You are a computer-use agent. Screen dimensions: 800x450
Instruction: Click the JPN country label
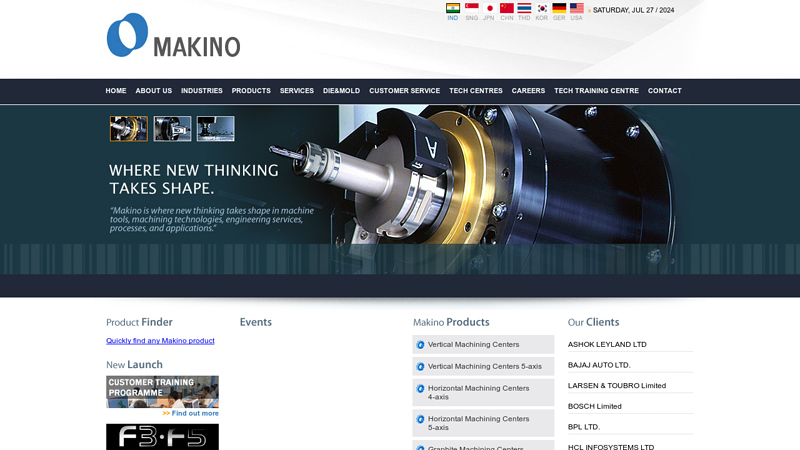coord(489,18)
